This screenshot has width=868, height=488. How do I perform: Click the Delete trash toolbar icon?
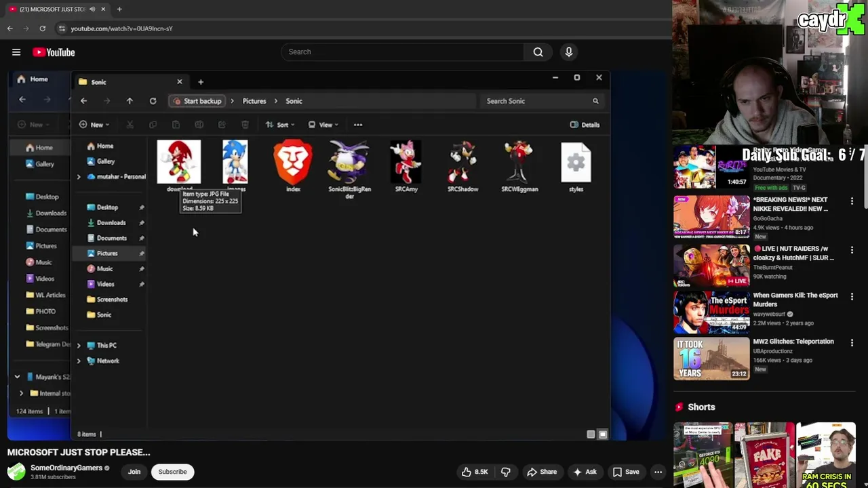pos(245,125)
